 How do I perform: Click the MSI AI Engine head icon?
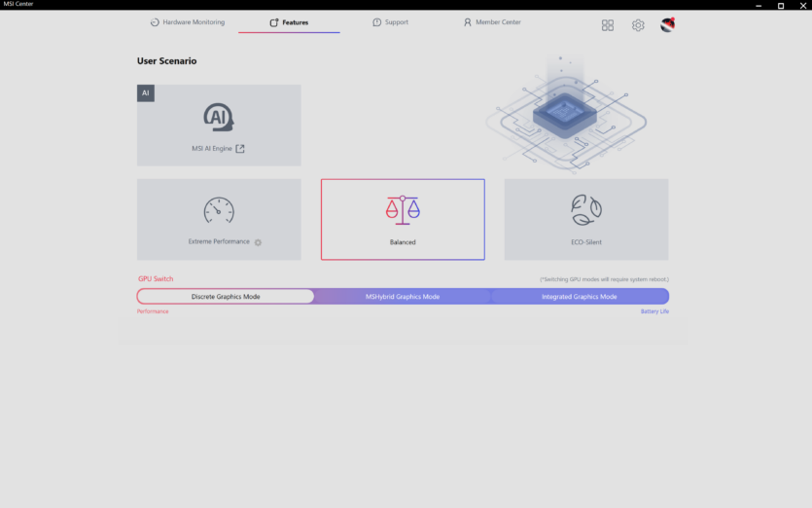(219, 117)
